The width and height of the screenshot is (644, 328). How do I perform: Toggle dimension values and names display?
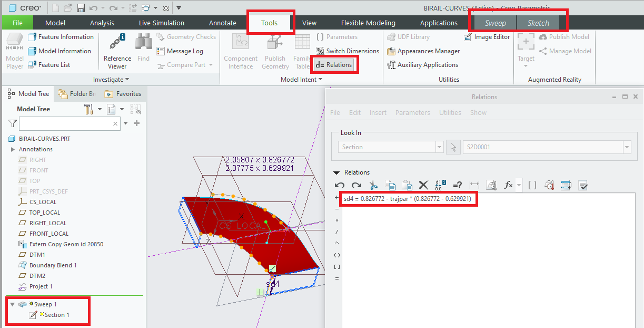tap(441, 185)
